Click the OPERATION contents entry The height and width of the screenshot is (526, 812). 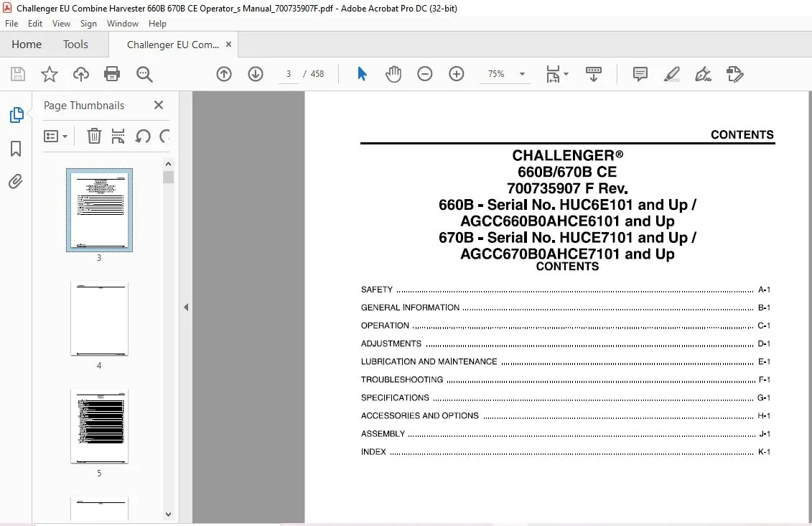pyautogui.click(x=566, y=326)
